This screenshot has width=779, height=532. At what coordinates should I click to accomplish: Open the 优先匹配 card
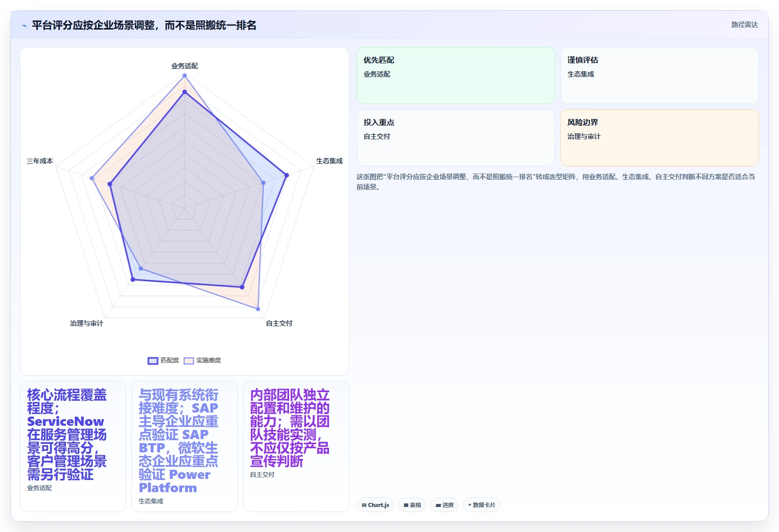pyautogui.click(x=456, y=76)
